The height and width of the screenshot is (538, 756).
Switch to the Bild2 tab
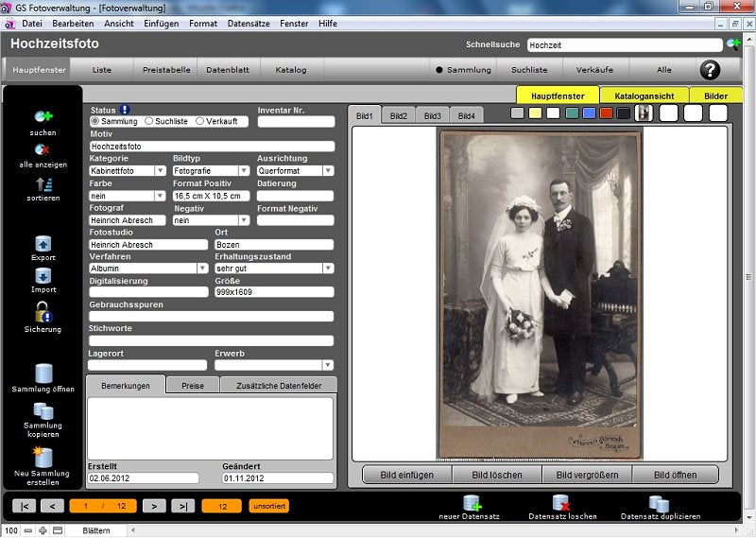tap(398, 115)
